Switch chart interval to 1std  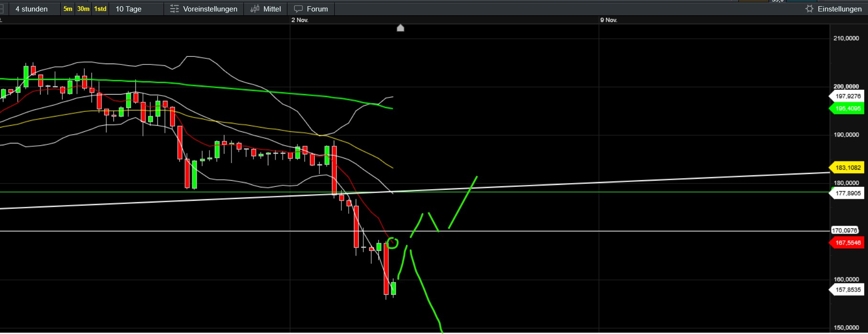pos(100,9)
